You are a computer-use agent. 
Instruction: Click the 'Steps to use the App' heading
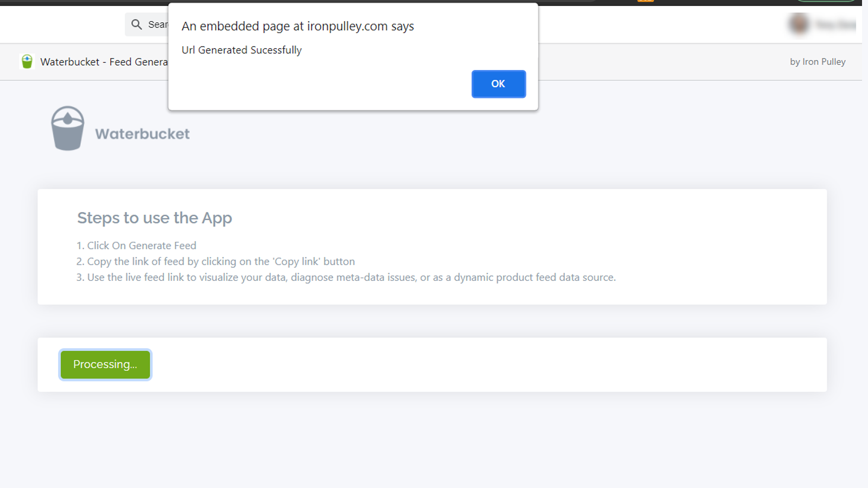pos(155,218)
